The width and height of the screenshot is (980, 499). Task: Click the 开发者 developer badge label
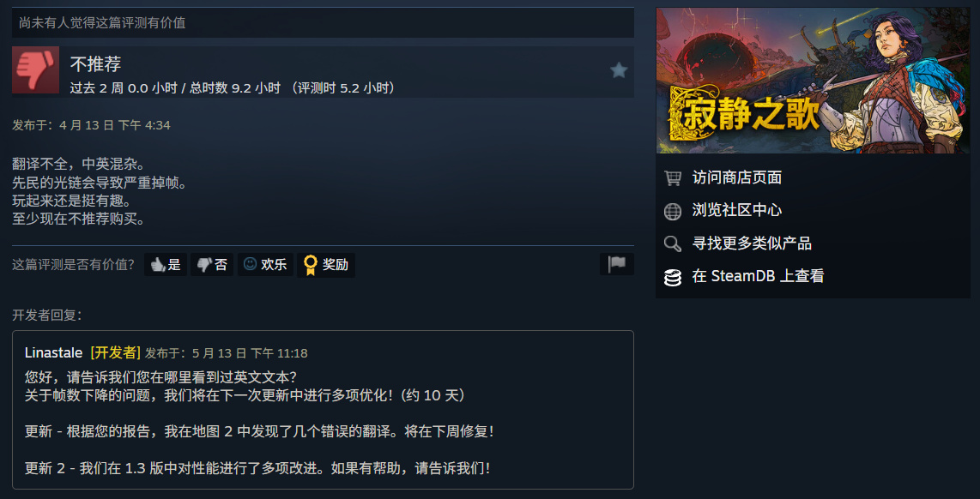click(x=116, y=353)
